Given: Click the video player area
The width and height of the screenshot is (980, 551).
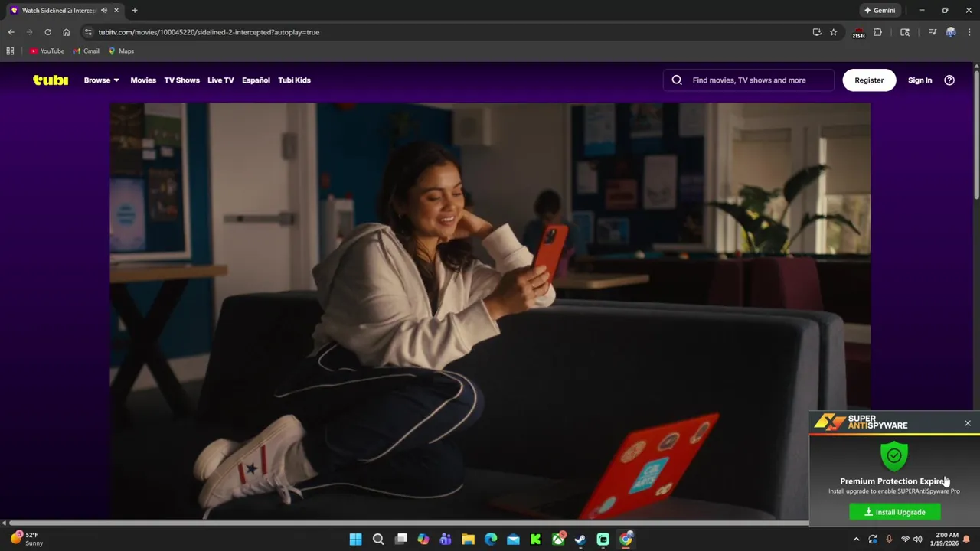Looking at the screenshot, I should 490,310.
